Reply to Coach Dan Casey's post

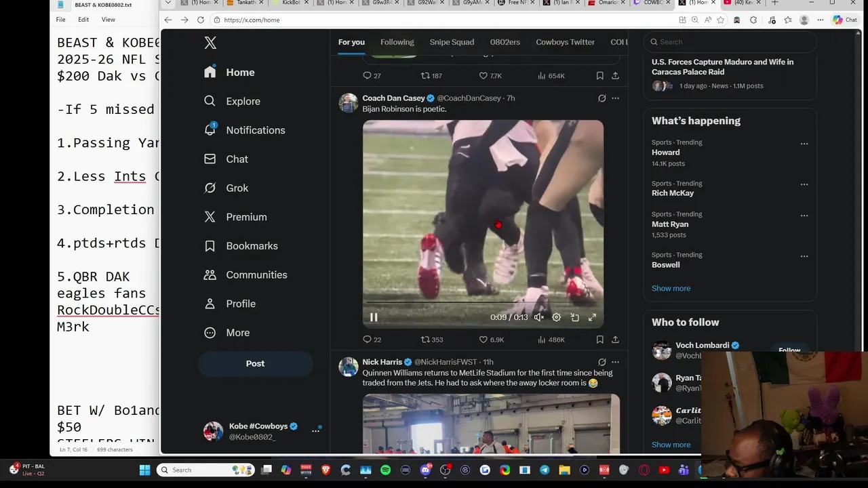tap(372, 340)
